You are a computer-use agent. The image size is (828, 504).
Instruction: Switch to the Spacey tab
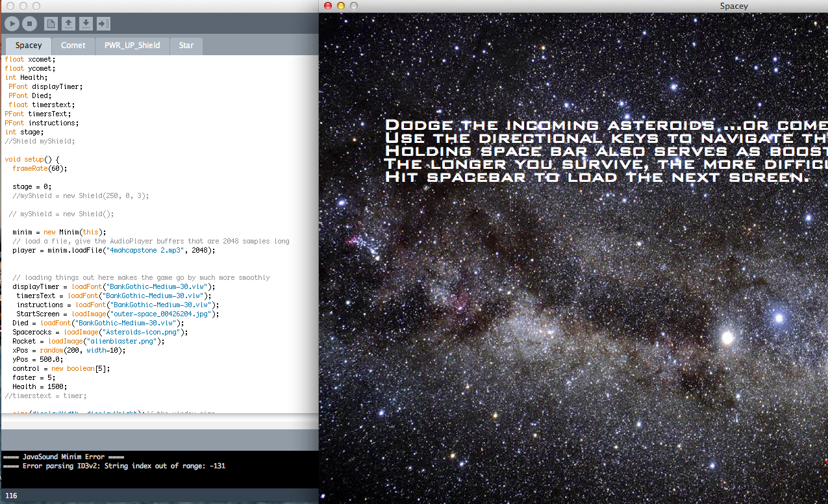pos(29,45)
